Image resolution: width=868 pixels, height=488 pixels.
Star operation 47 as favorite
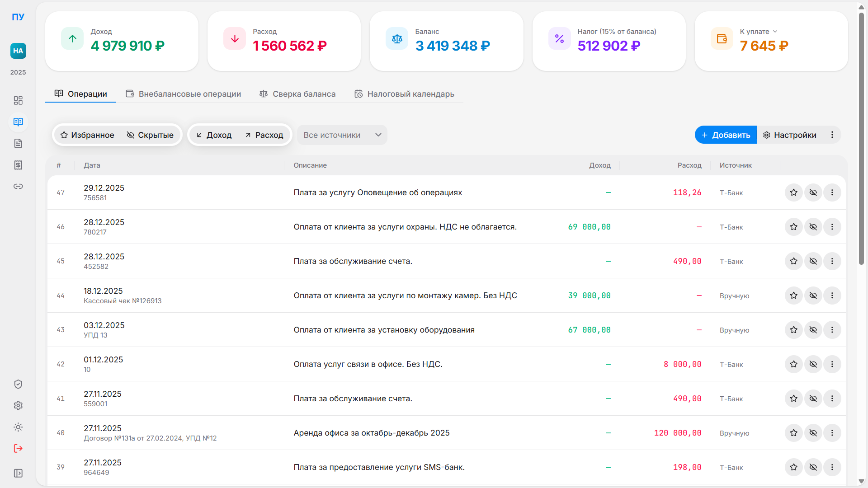793,192
